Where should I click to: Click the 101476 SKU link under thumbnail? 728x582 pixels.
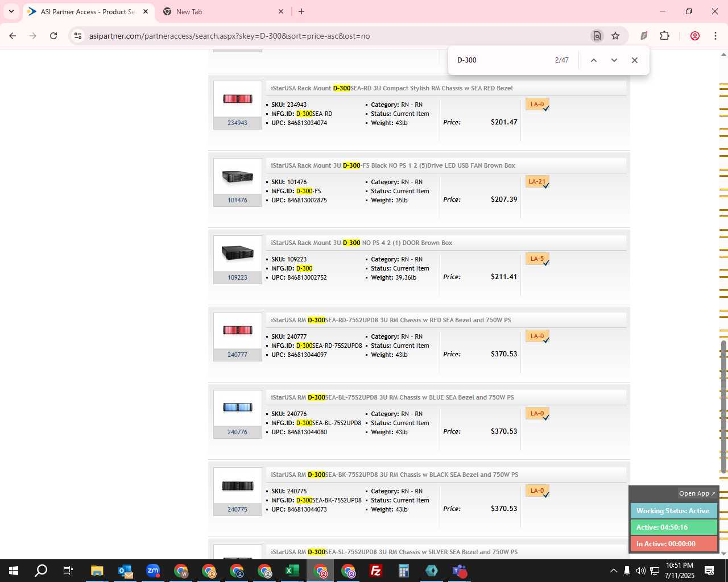(238, 200)
